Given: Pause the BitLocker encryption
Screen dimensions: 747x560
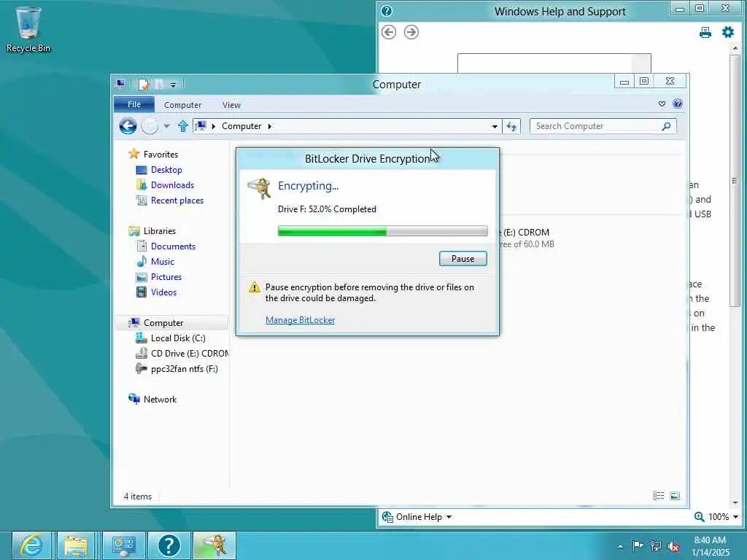Looking at the screenshot, I should tap(462, 259).
